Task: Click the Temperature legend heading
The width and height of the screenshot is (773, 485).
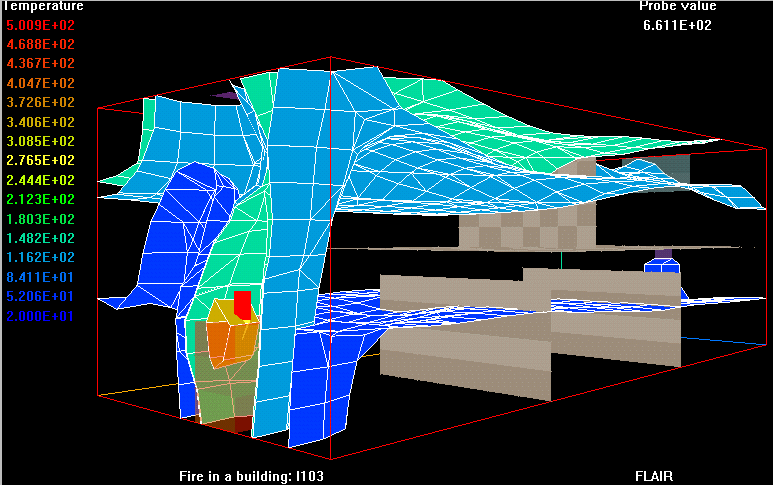Action: (42, 6)
